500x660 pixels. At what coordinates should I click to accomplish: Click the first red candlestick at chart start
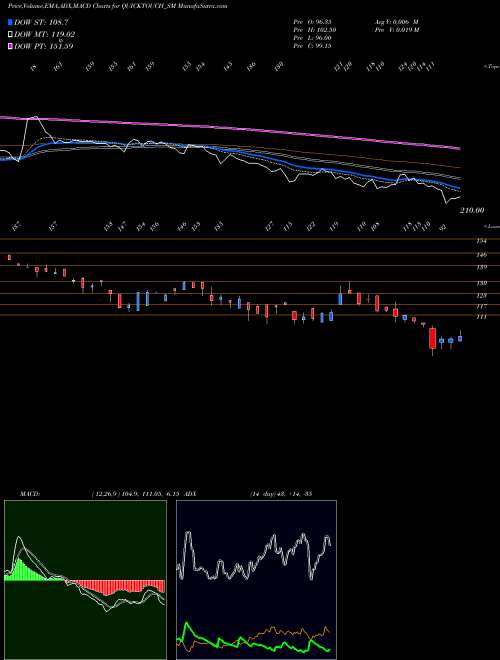tap(10, 258)
